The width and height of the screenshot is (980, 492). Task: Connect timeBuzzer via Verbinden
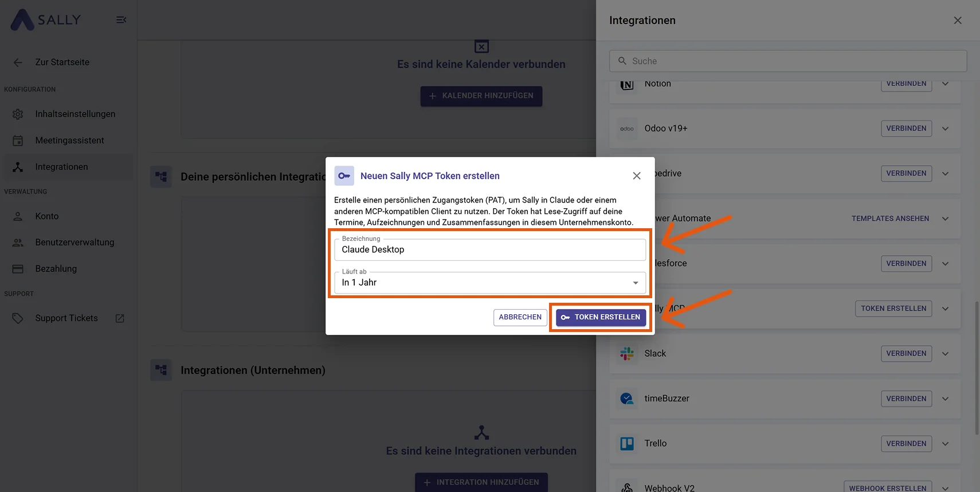[906, 399]
